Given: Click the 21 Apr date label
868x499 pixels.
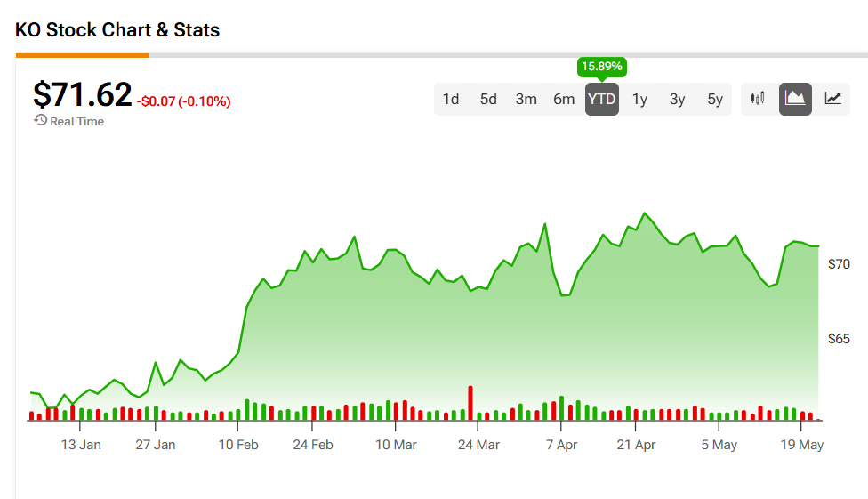Looking at the screenshot, I should 636,445.
